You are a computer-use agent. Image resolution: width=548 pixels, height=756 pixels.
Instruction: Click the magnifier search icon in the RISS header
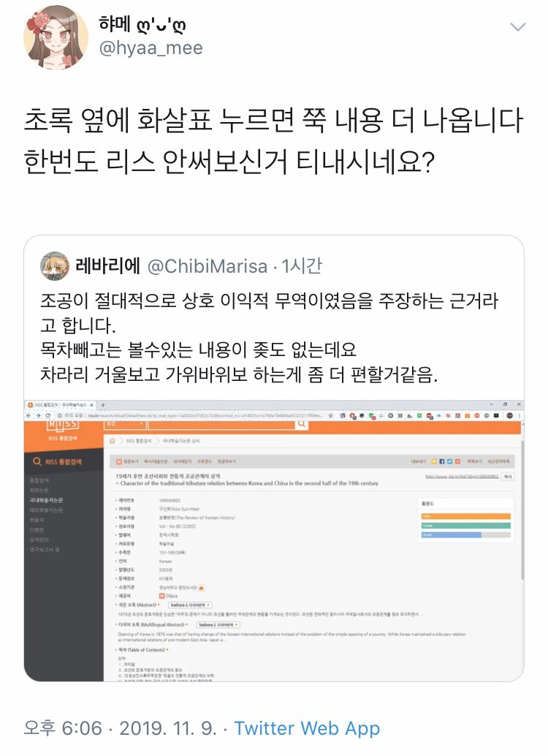pyautogui.click(x=302, y=424)
